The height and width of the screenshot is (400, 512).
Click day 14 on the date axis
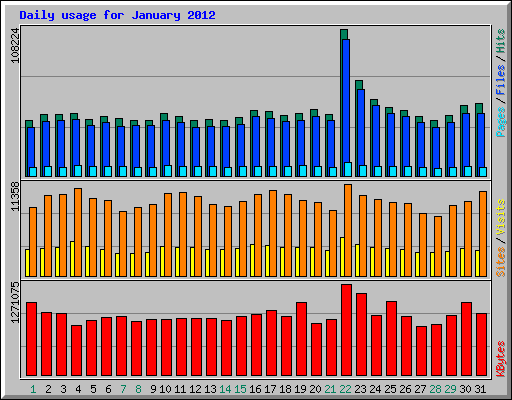pyautogui.click(x=225, y=389)
